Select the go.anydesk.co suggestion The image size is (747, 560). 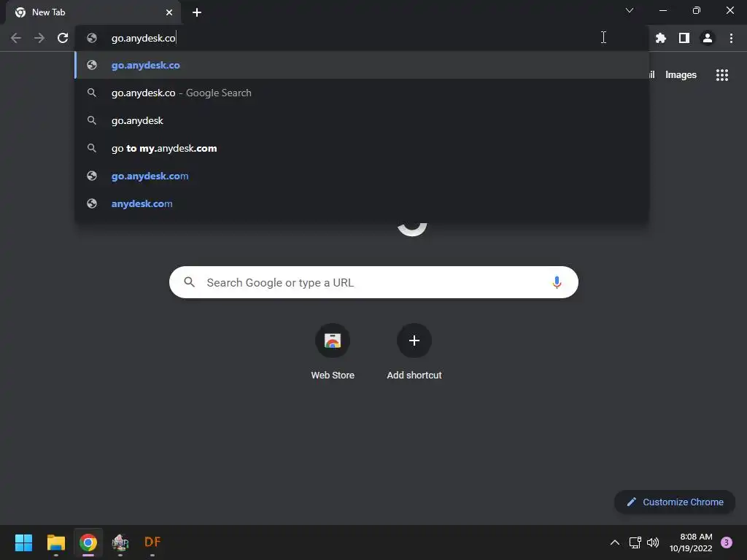coord(362,65)
